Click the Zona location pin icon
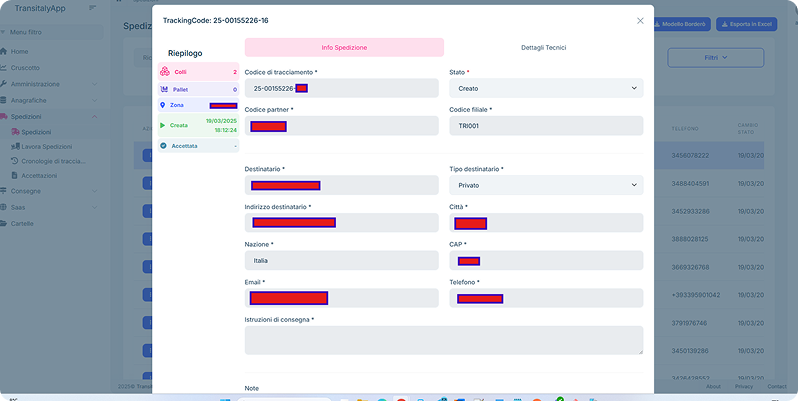798x401 pixels. 163,105
